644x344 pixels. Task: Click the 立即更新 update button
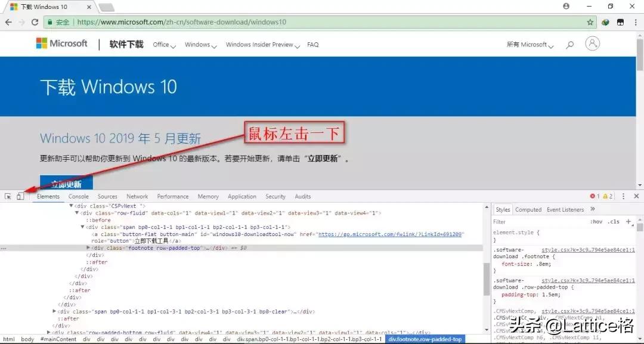pyautogui.click(x=66, y=182)
